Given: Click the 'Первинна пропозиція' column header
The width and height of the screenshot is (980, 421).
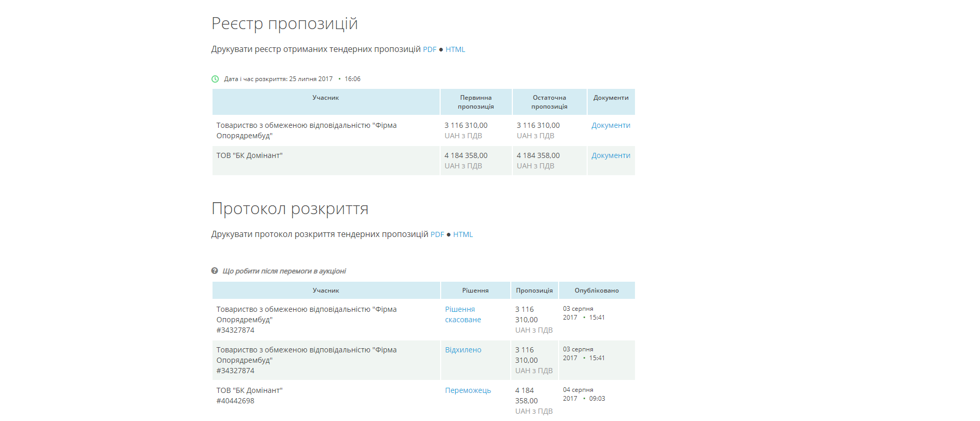Looking at the screenshot, I should point(476,102).
